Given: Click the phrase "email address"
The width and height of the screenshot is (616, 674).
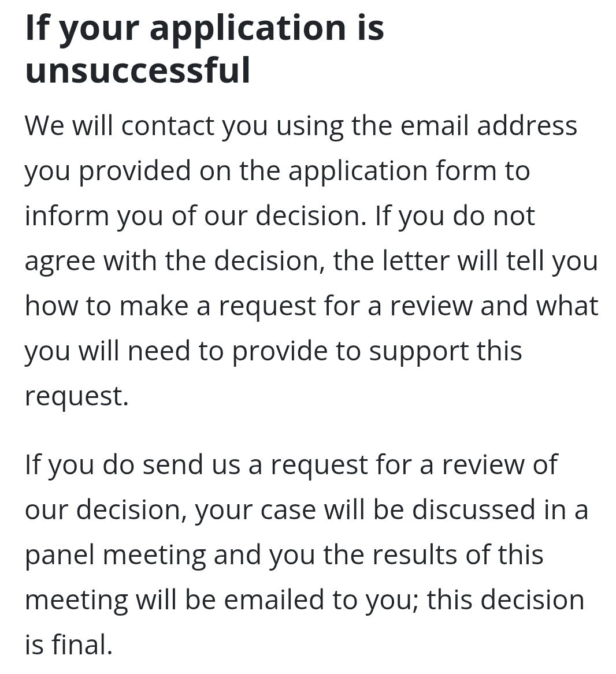Looking at the screenshot, I should point(488,126).
